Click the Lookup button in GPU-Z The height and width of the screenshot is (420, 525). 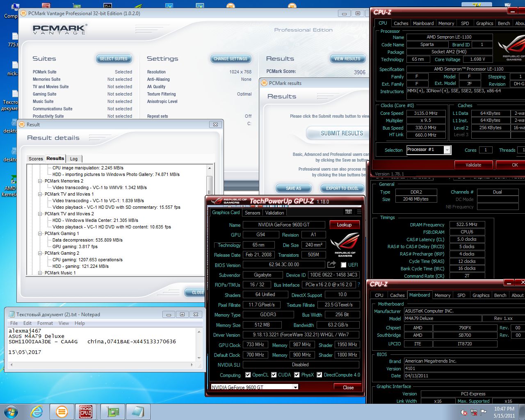pyautogui.click(x=345, y=225)
